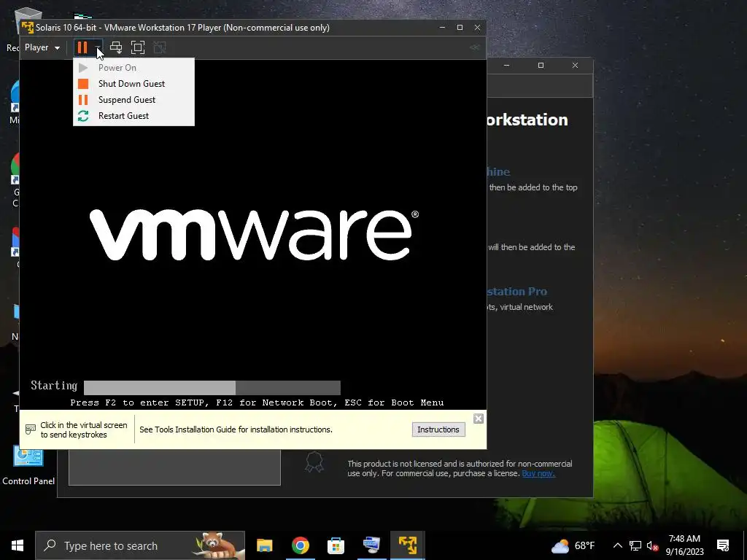
Task: Click the muted volume tray icon
Action: [x=652, y=545]
